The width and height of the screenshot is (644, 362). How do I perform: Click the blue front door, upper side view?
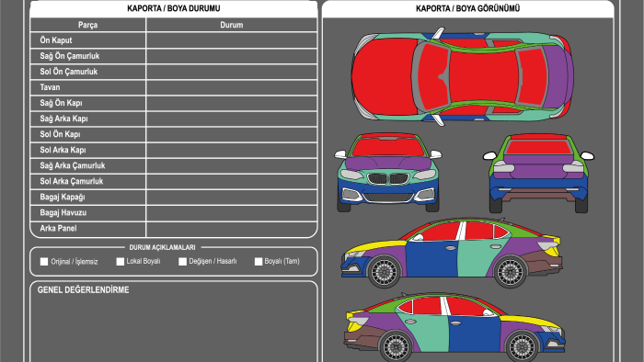(431, 258)
